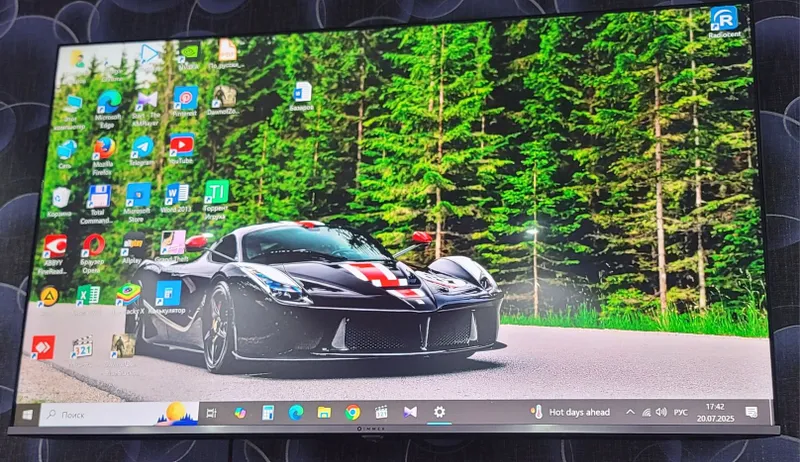Open the Radiotent shortcut in the corner
Image resolution: width=800 pixels, height=462 pixels.
[724, 18]
